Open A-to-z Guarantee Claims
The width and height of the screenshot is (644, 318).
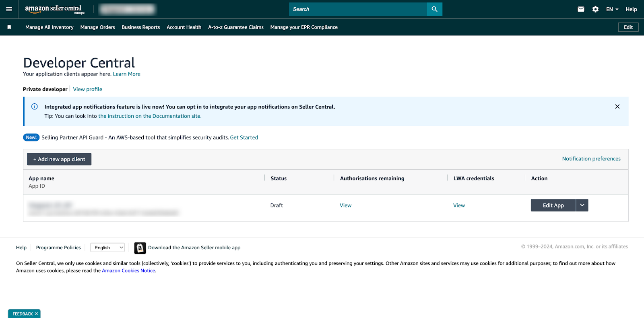click(x=236, y=27)
